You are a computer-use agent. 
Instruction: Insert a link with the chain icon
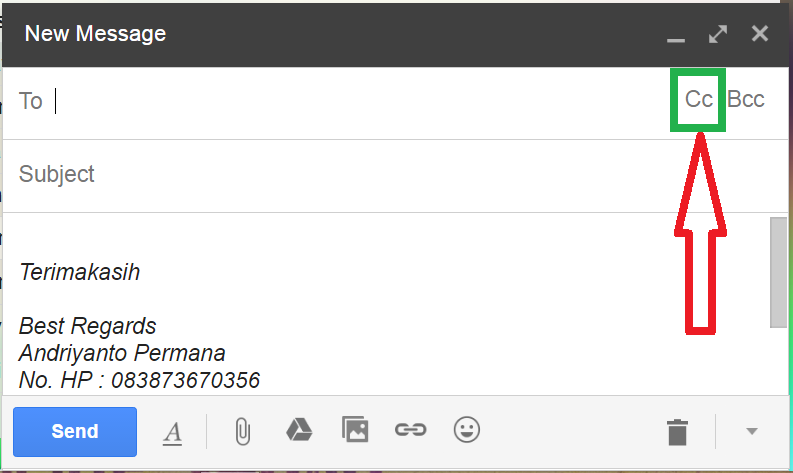click(409, 431)
